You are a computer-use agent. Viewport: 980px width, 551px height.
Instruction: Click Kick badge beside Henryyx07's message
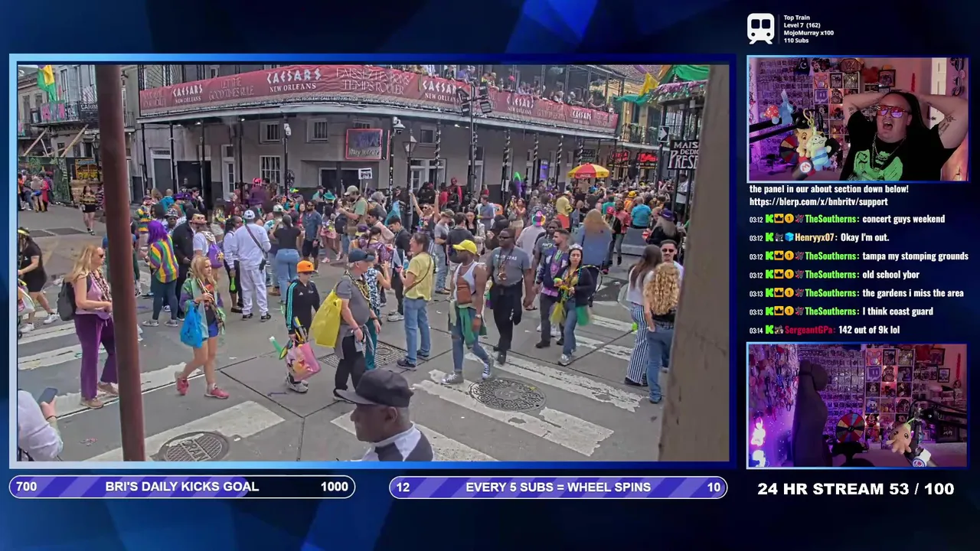(769, 237)
